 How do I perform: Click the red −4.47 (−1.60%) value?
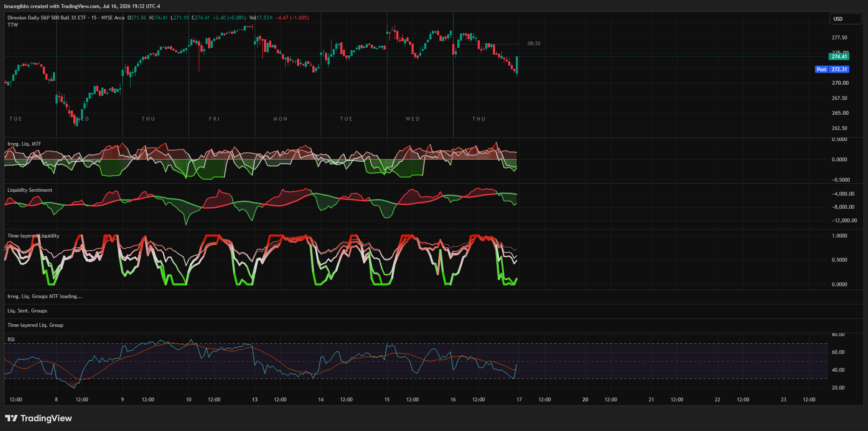tap(292, 18)
